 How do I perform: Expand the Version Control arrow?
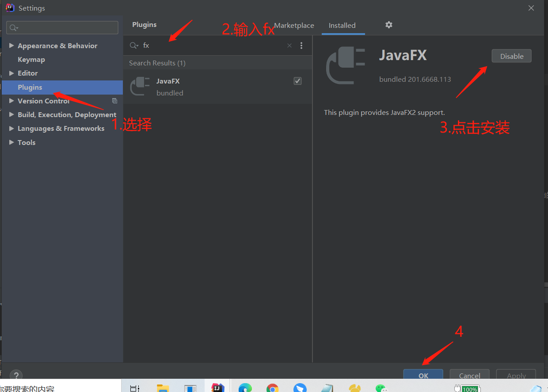11,101
